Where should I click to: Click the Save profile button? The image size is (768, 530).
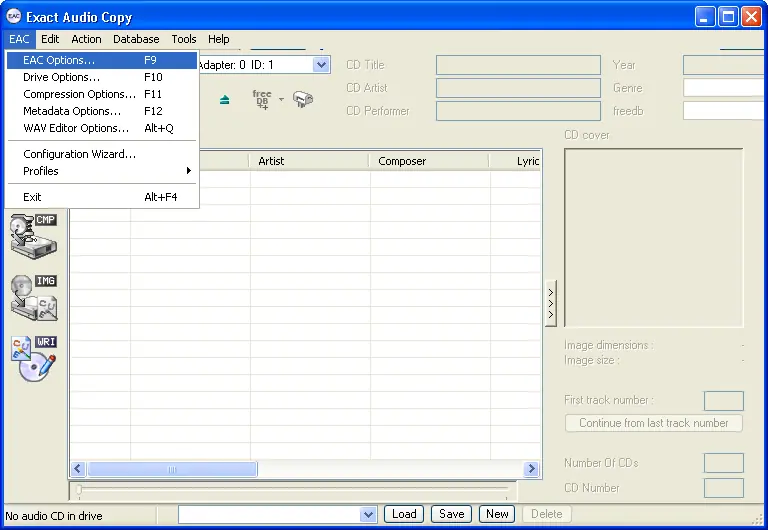click(452, 514)
